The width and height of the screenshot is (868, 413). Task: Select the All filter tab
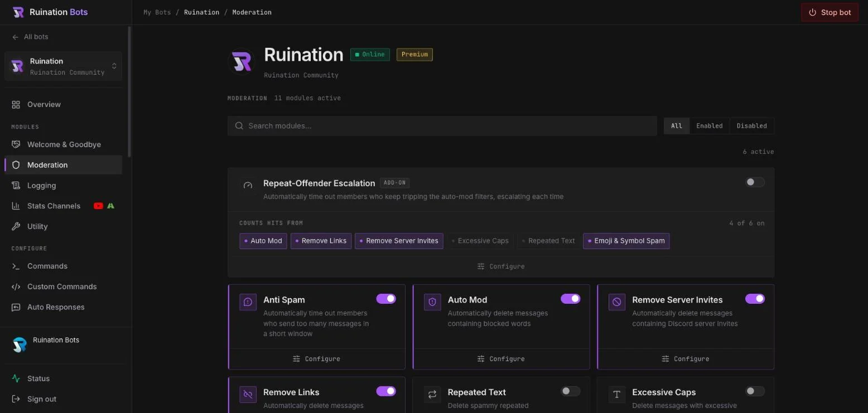coord(677,126)
